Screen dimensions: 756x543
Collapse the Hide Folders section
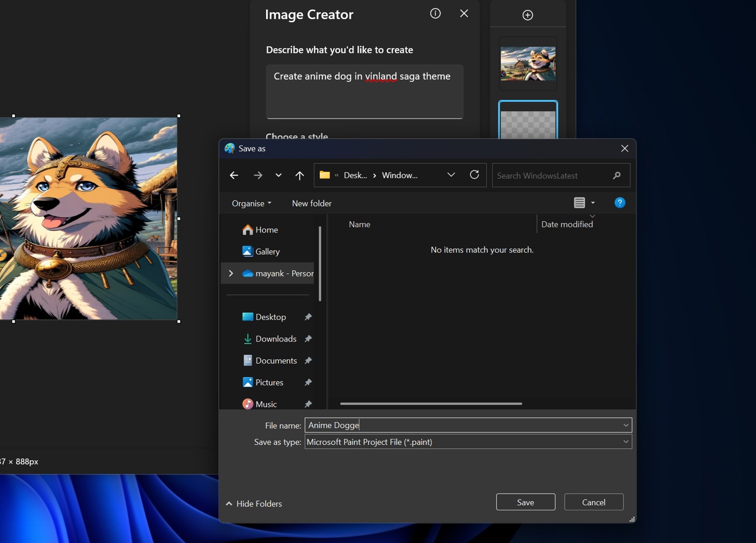pos(254,503)
